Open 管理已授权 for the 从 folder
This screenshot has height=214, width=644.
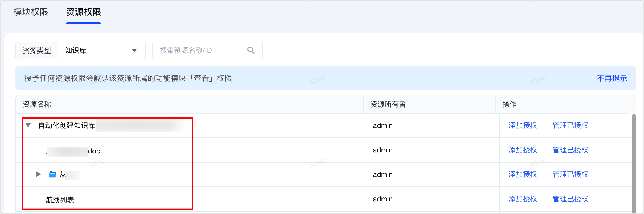[x=570, y=174]
